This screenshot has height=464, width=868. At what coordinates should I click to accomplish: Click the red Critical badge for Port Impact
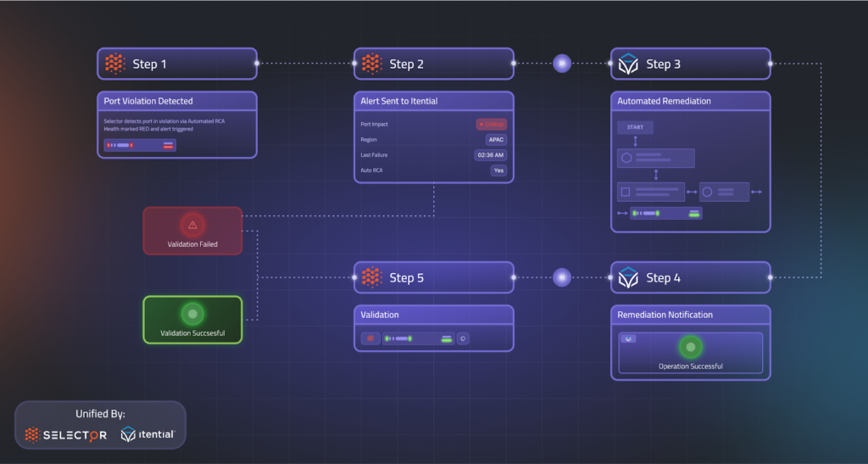tap(491, 124)
